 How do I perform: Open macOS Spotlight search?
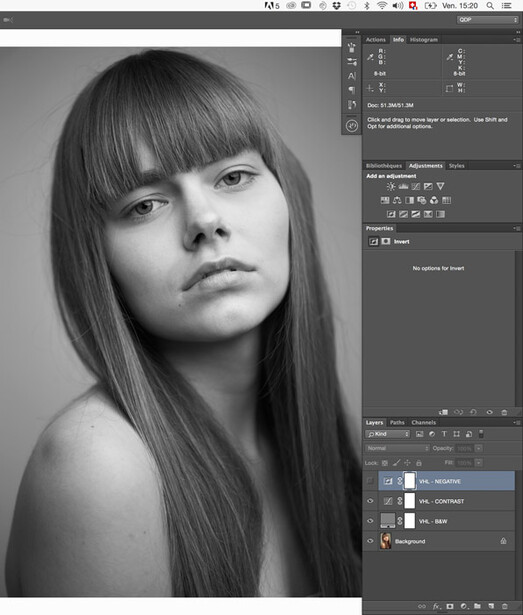point(490,5)
